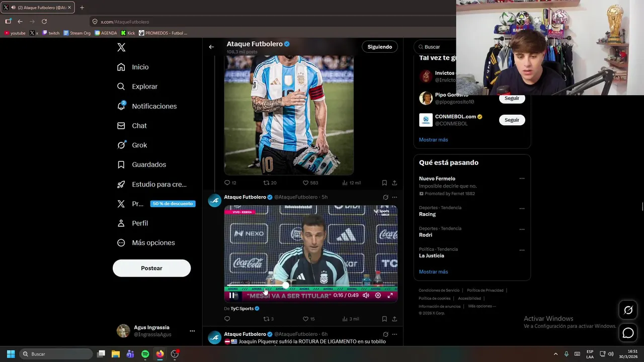Viewport: 644px width, 362px height.
Task: Click the video progress bar handle
Action: [x=286, y=285]
